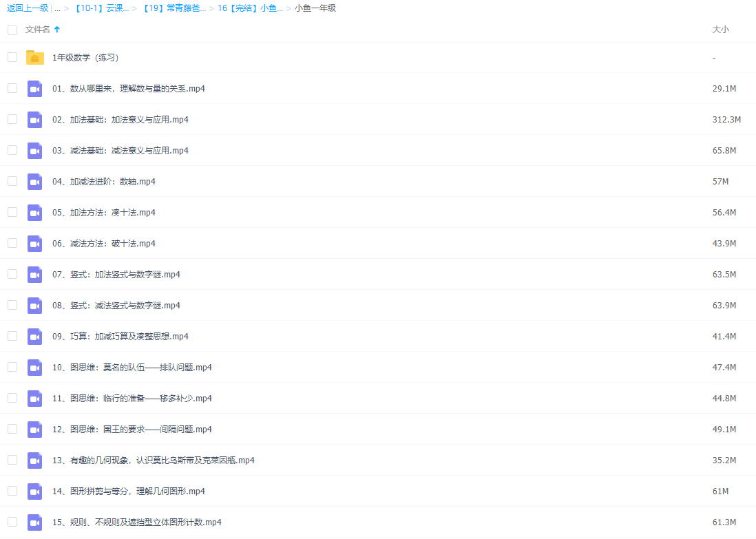Image resolution: width=756 pixels, height=539 pixels.
Task: Click the video icon for 03、减法基础
Action: tap(34, 150)
